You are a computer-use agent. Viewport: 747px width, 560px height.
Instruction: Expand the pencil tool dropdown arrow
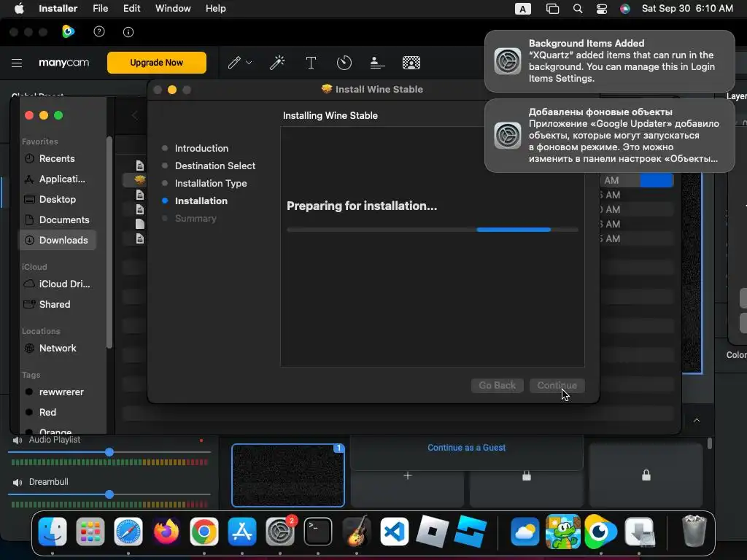(x=249, y=63)
